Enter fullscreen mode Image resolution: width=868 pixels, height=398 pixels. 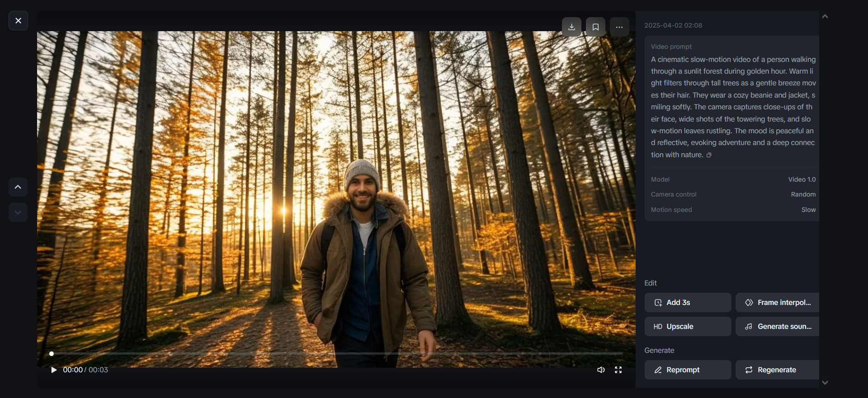coord(618,370)
